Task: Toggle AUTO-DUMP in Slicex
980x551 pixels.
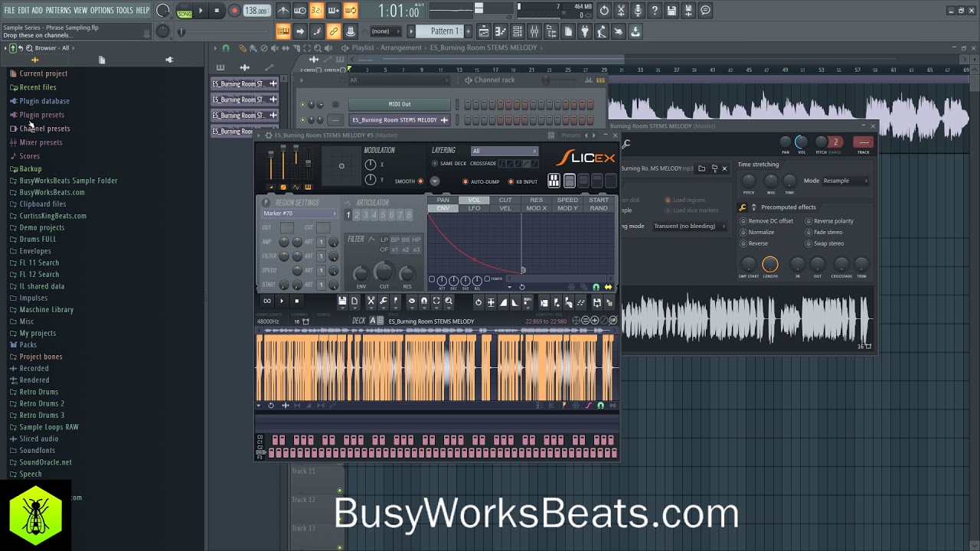Action: [x=481, y=181]
